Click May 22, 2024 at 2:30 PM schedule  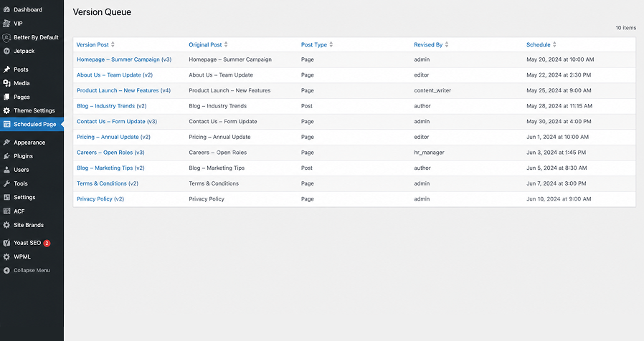(x=559, y=75)
